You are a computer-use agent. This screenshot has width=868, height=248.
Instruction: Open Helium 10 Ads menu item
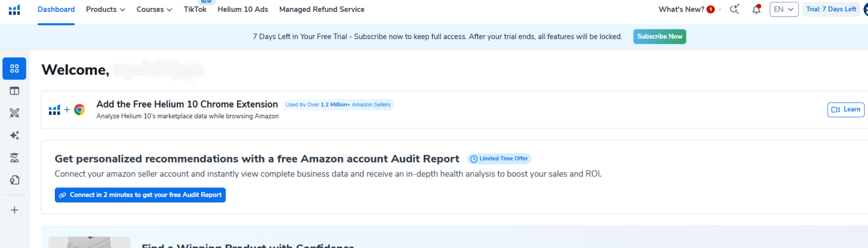[x=243, y=9]
